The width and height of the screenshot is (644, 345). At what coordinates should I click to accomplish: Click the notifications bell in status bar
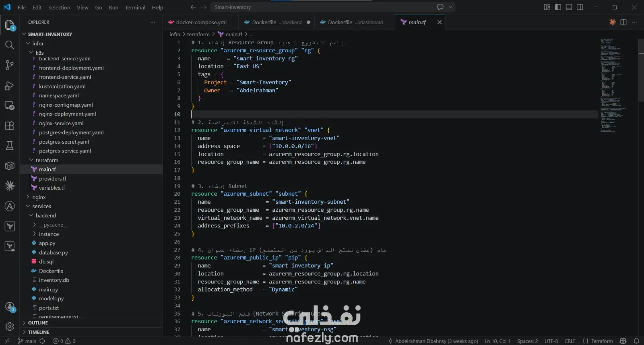click(636, 341)
